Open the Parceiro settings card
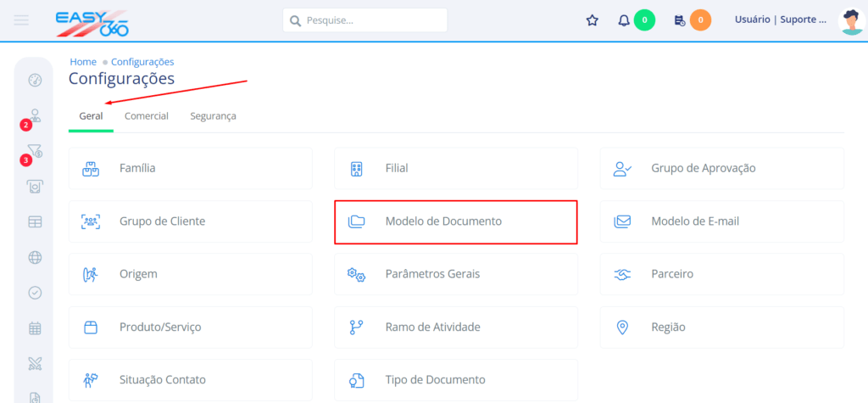 click(x=722, y=274)
